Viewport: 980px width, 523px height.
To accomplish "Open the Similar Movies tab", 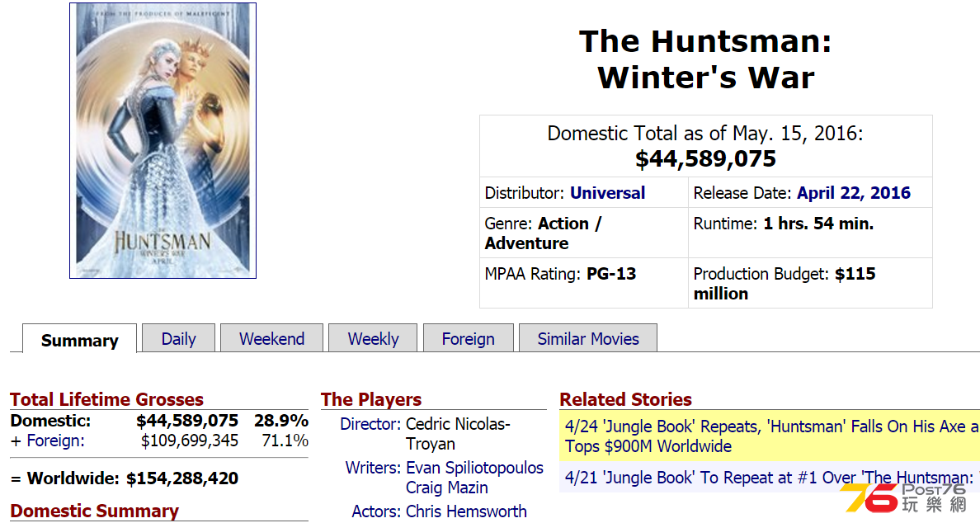I will (588, 339).
